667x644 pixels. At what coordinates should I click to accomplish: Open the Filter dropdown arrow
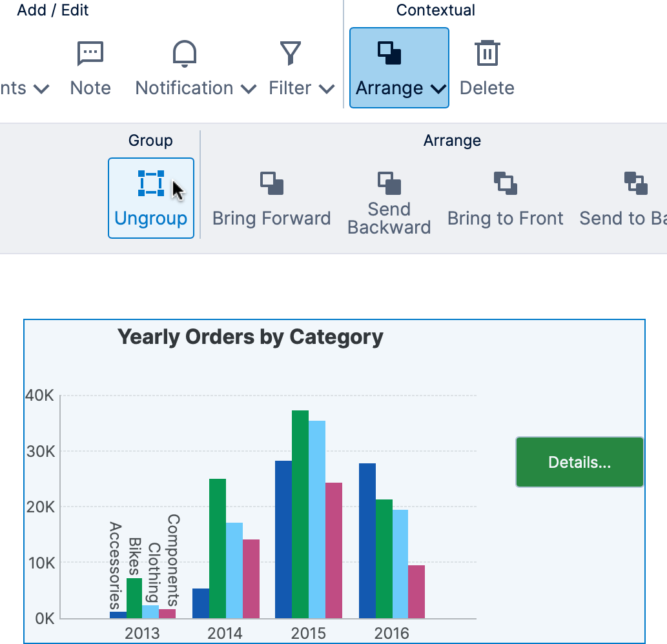(327, 89)
